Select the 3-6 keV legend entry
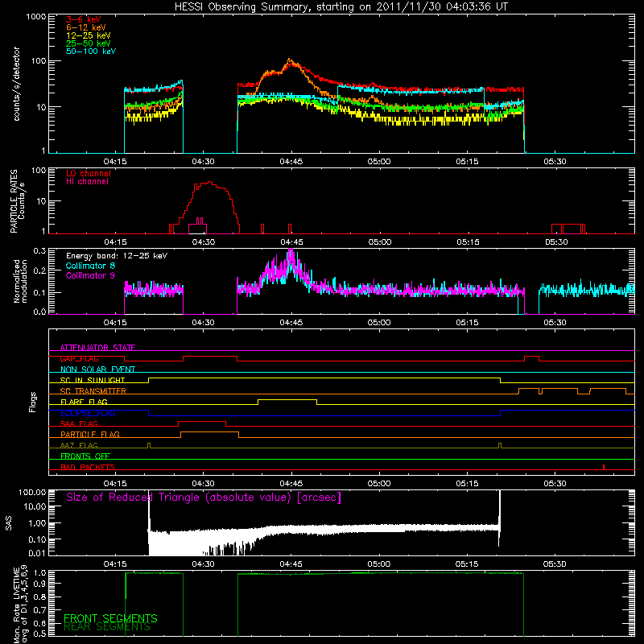Viewport: 644px width, 644px height. (x=84, y=19)
